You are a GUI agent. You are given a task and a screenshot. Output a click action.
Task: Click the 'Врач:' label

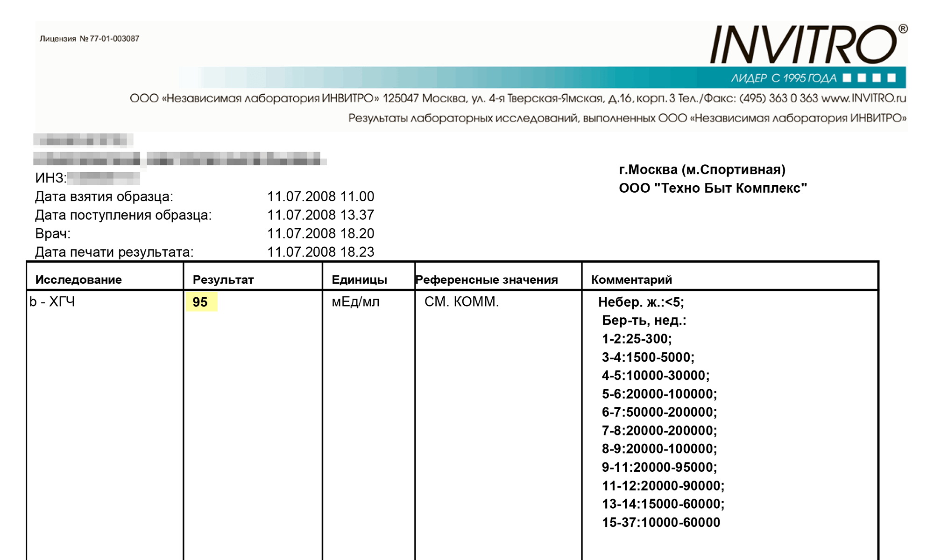[53, 233]
